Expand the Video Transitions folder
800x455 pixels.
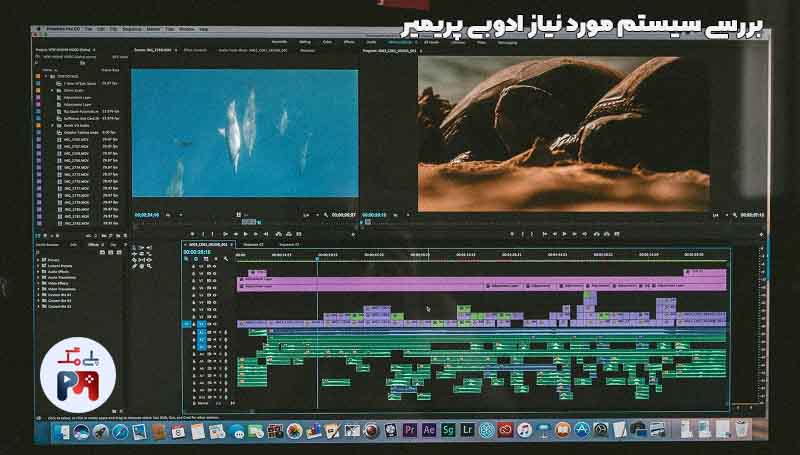click(38, 289)
